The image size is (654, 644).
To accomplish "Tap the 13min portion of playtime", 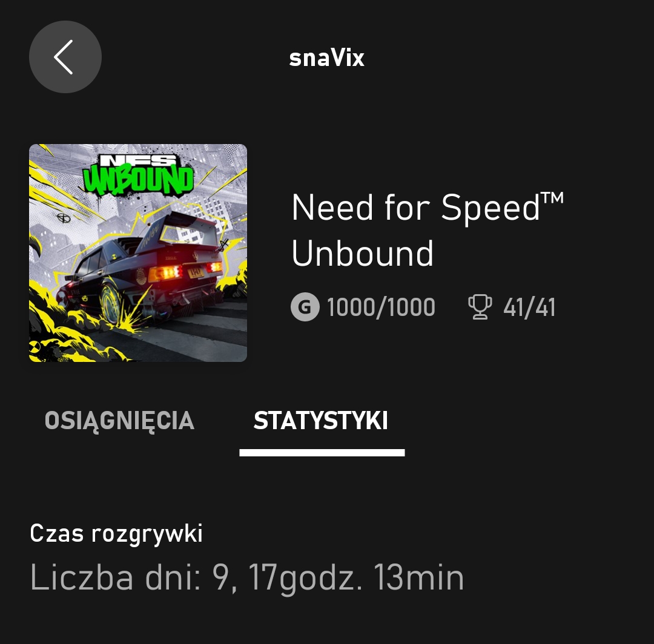I will click(x=419, y=578).
